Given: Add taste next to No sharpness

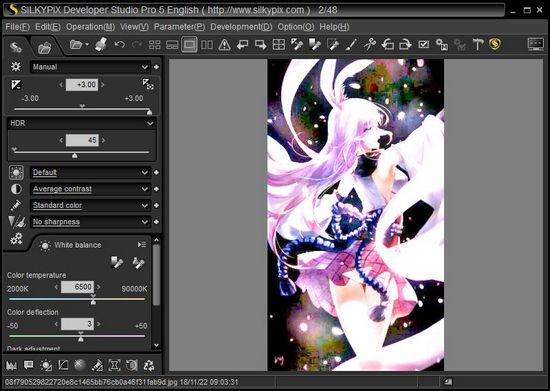Looking at the screenshot, I should (x=156, y=222).
